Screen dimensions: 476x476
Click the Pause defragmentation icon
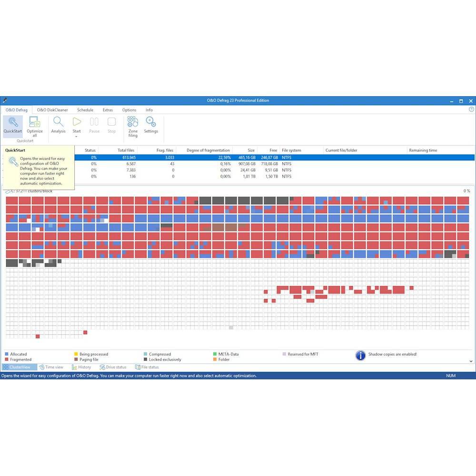tap(94, 122)
